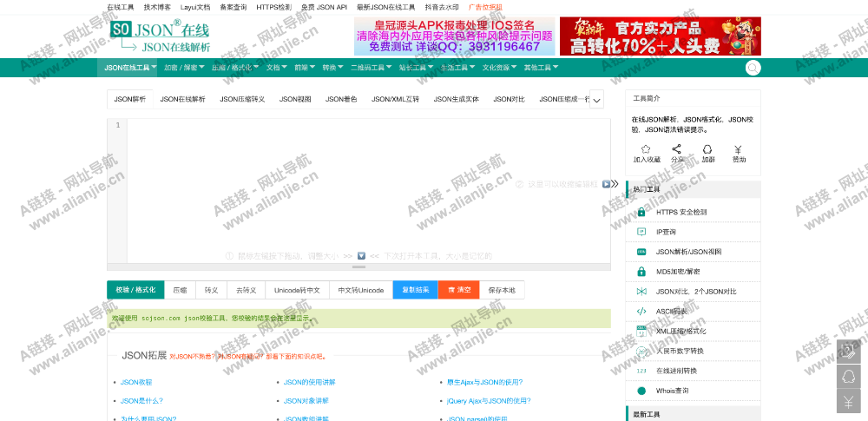Click inside the JSON editor text area
868x421 pixels.
pyautogui.click(x=369, y=191)
